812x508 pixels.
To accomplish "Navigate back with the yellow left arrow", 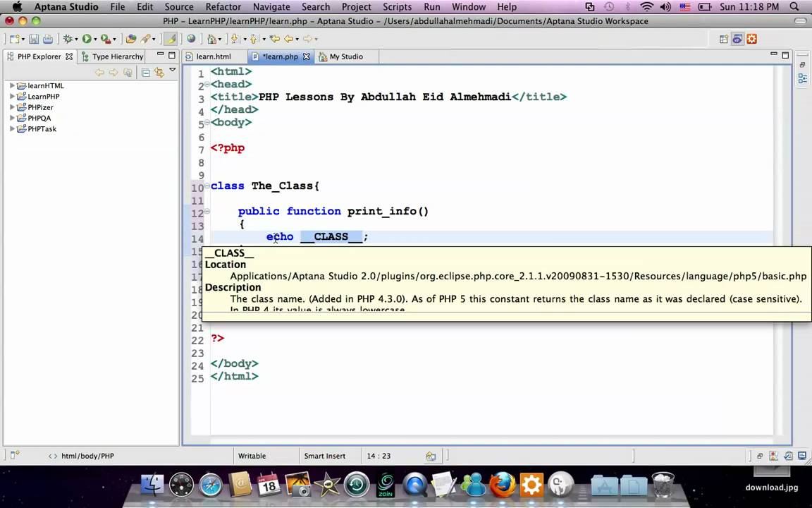I will point(288,39).
